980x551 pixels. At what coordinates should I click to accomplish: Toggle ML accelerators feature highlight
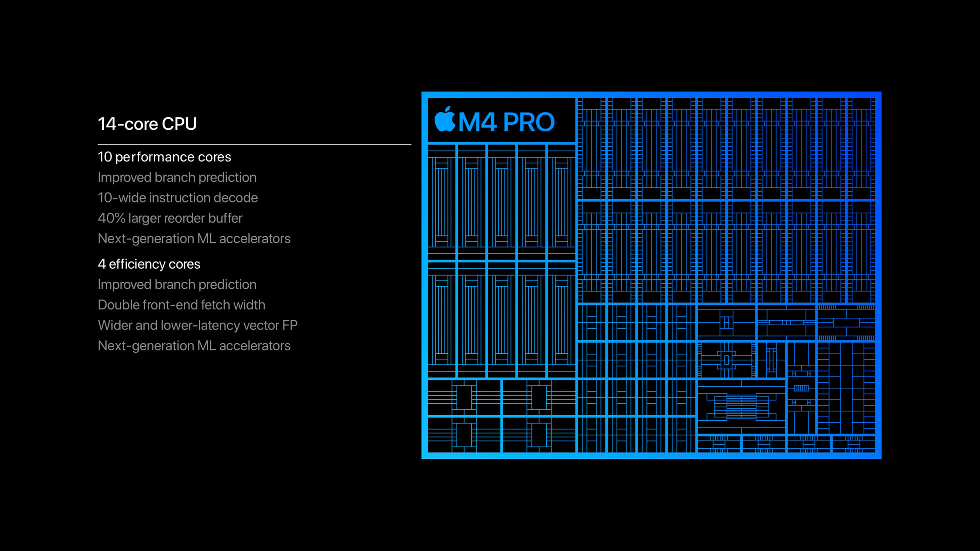click(195, 238)
